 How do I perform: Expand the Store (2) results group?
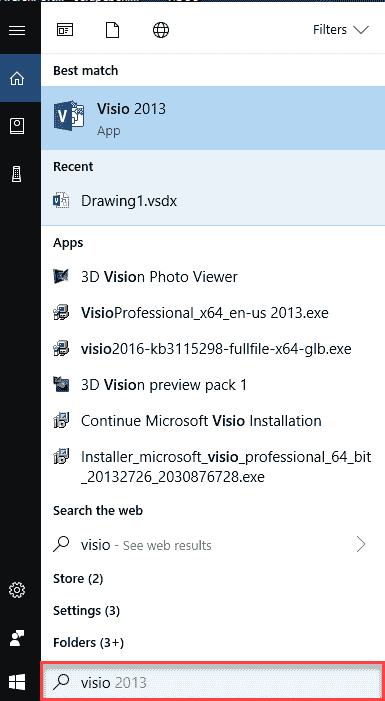78,579
